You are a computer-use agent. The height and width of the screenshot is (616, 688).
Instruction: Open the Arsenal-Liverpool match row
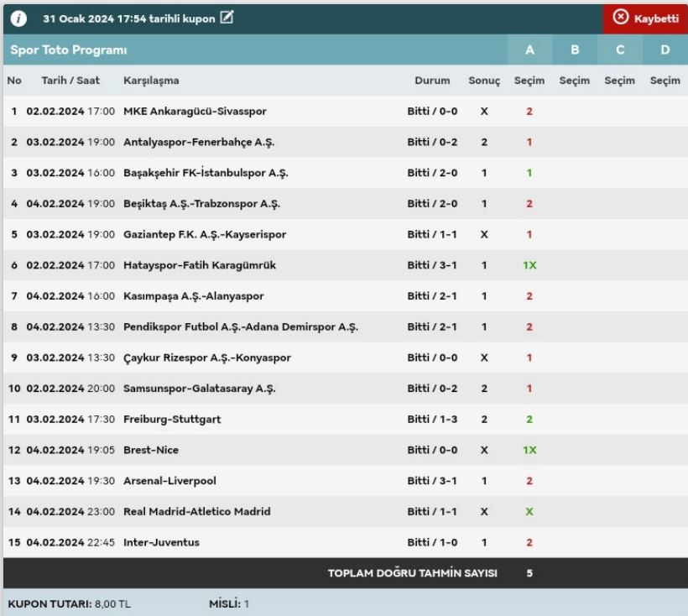click(x=169, y=481)
